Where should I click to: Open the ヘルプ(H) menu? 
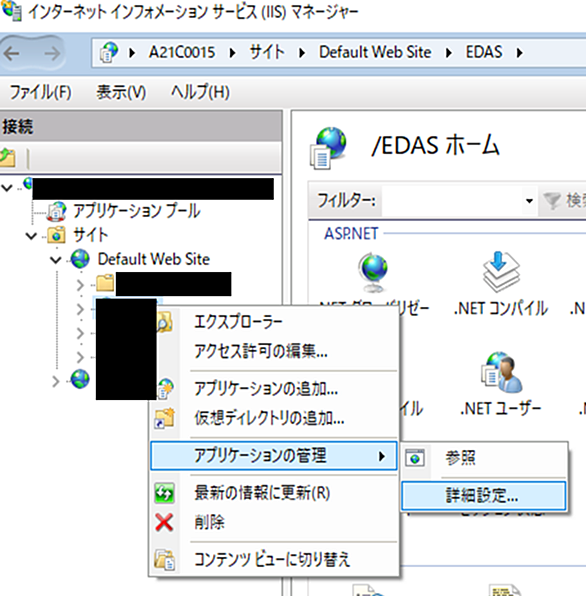point(200,92)
